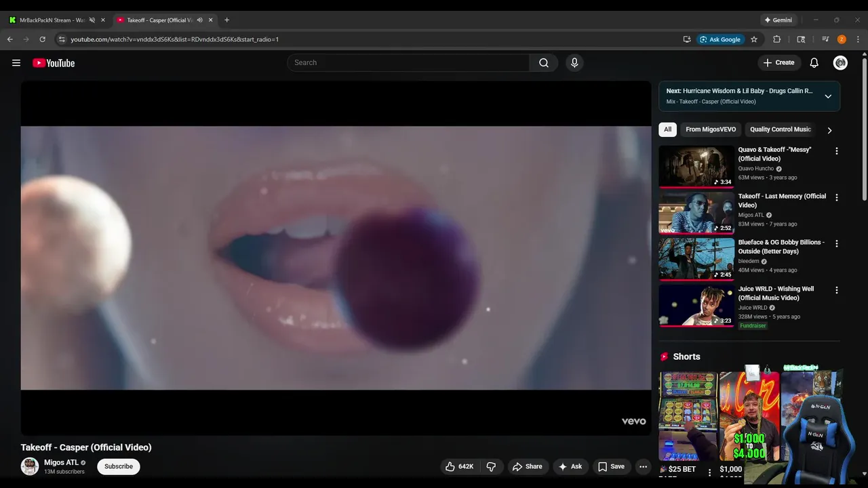Select the From MigosVEVO filter chip
This screenshot has height=488, width=868.
711,129
